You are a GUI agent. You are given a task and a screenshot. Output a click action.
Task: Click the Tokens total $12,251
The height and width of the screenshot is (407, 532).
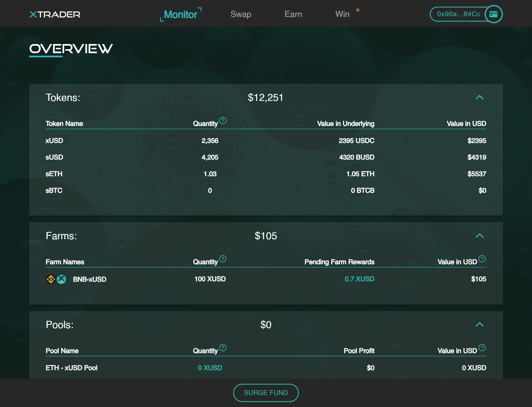(x=266, y=98)
